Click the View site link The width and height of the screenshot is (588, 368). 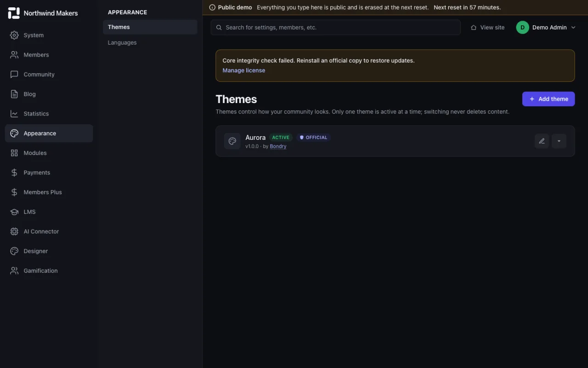(487, 28)
